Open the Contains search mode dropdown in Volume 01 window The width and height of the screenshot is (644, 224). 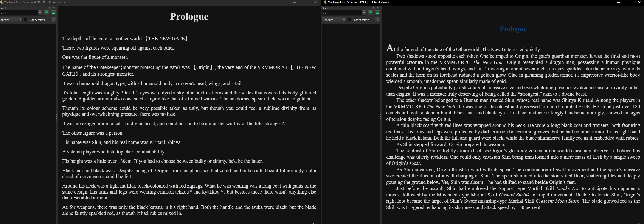coord(11,20)
